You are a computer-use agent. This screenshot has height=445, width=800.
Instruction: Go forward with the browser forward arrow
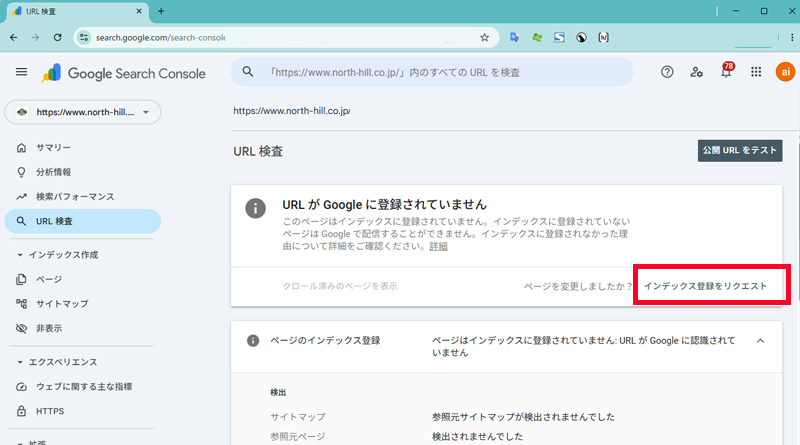[x=35, y=37]
